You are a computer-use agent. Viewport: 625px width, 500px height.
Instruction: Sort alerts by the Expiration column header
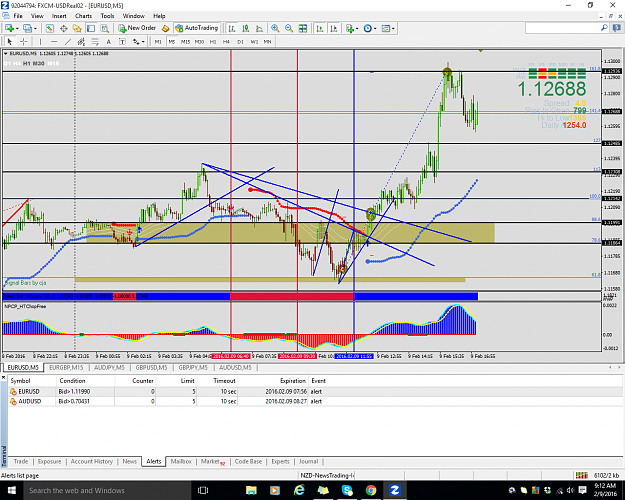293,381
